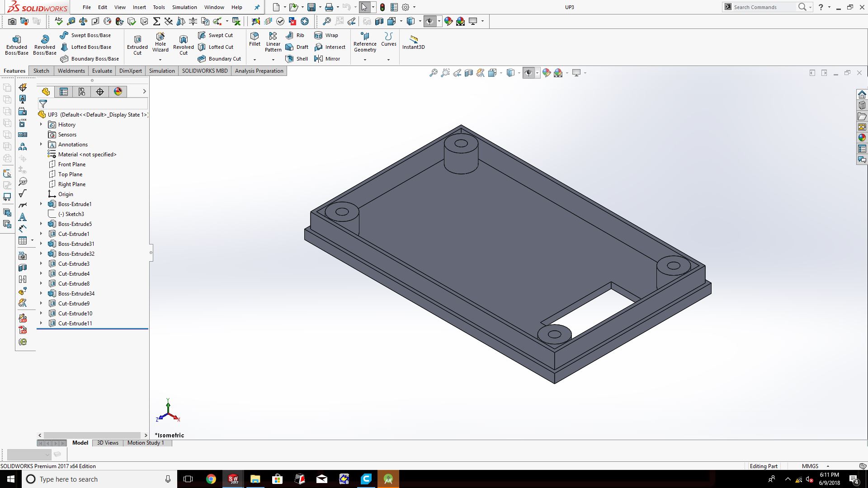Open the Curves dropdown arrow
This screenshot has width=868, height=488.
[x=388, y=60]
